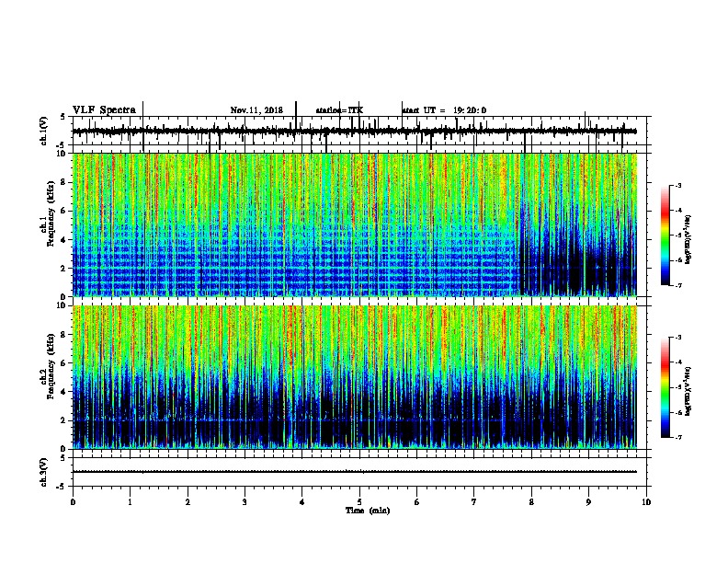Viewport: 728px width, 563px height.
Task: Click the "5" tick on ch.1(V) axis
Action: point(63,117)
